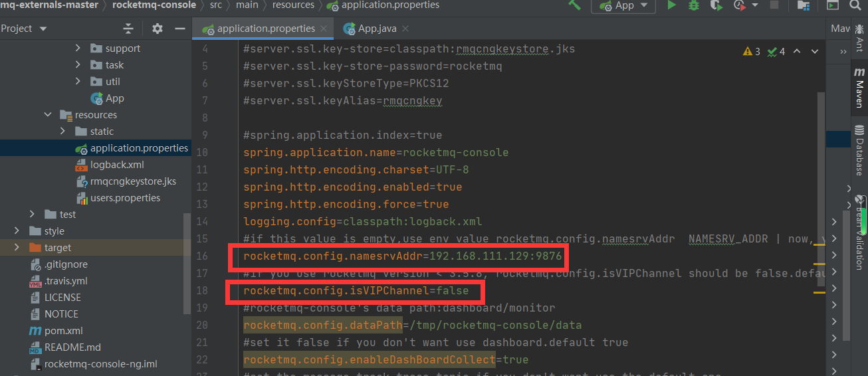This screenshot has height=376, width=868.
Task: Select App class in project tree
Action: tap(107, 98)
